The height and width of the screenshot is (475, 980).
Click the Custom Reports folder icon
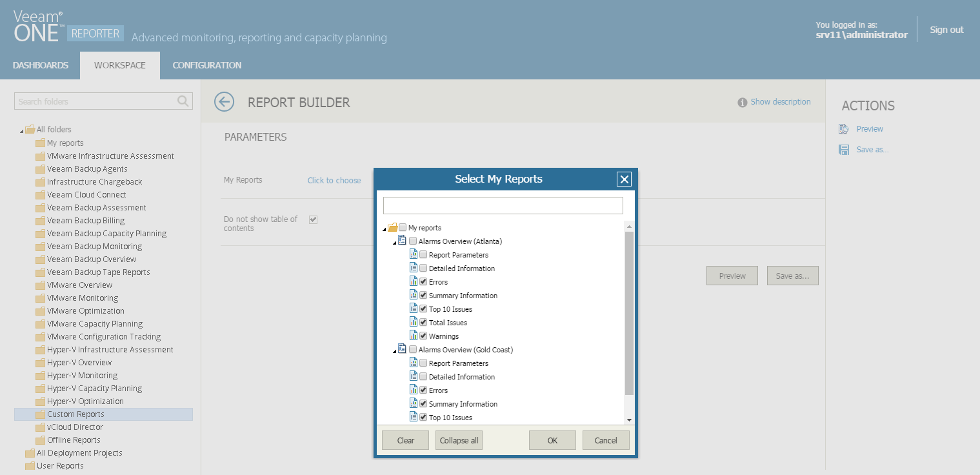pos(40,414)
